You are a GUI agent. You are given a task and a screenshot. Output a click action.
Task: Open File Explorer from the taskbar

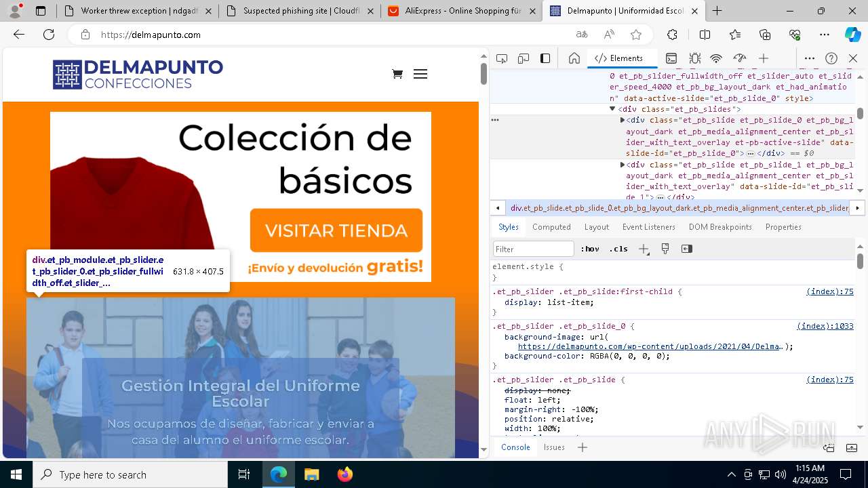[x=311, y=474]
